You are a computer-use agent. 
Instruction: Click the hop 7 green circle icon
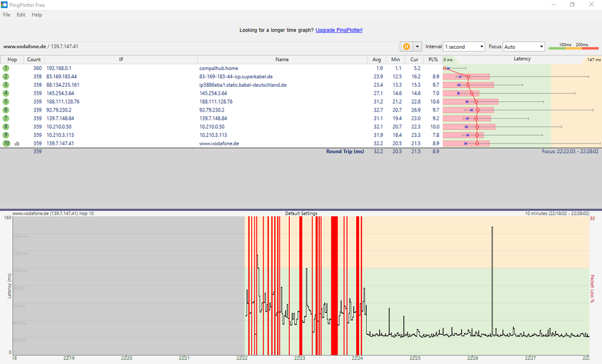point(6,119)
